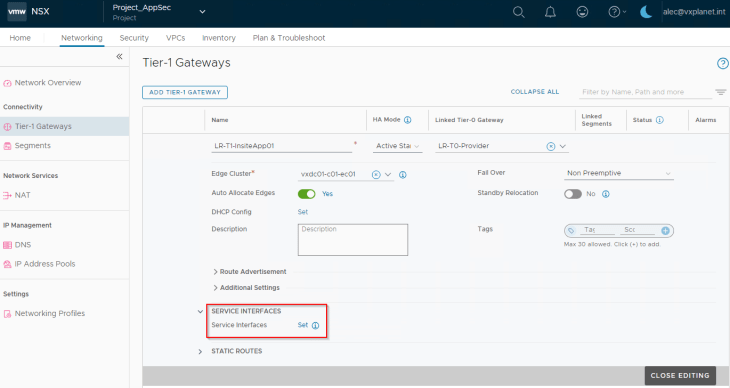Open the Inventory tab
Viewport: 730px width, 388px height.
[219, 38]
